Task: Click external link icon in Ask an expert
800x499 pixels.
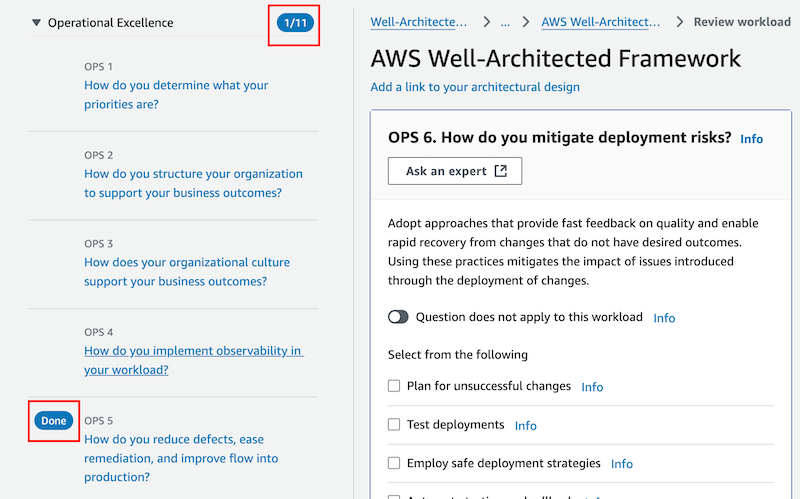Action: tap(501, 171)
